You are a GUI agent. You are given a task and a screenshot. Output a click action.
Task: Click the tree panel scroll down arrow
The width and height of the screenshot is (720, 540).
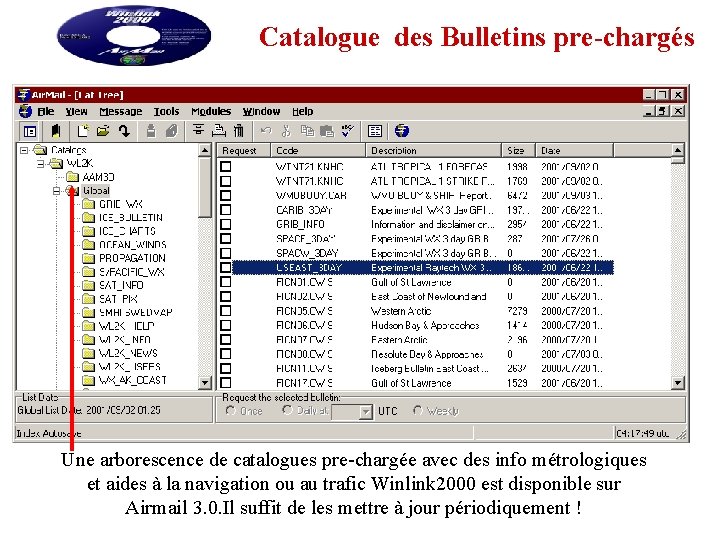point(205,382)
